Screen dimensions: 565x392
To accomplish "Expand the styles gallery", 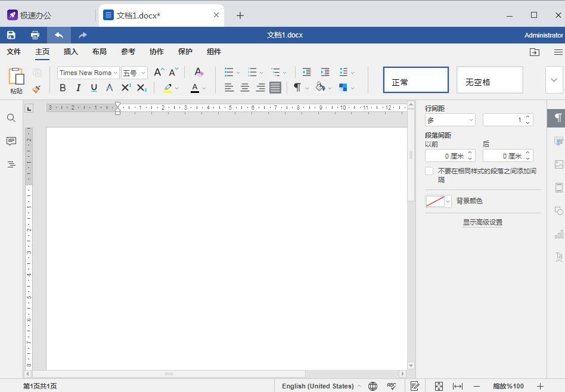I will coord(554,80).
